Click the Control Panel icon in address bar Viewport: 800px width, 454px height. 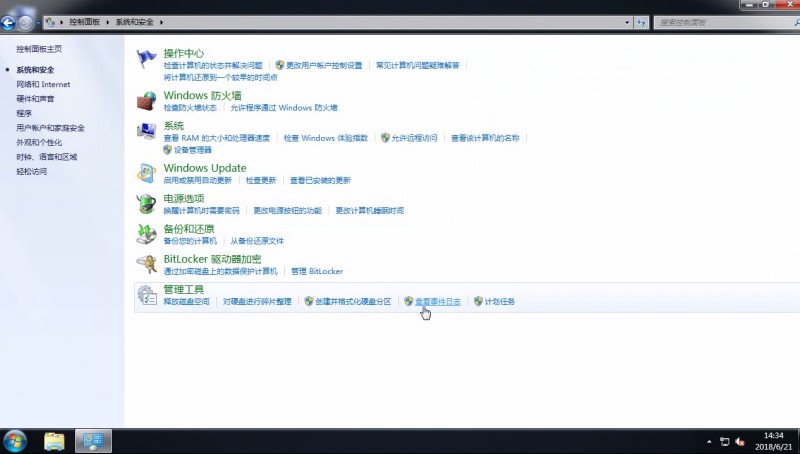pyautogui.click(x=50, y=22)
